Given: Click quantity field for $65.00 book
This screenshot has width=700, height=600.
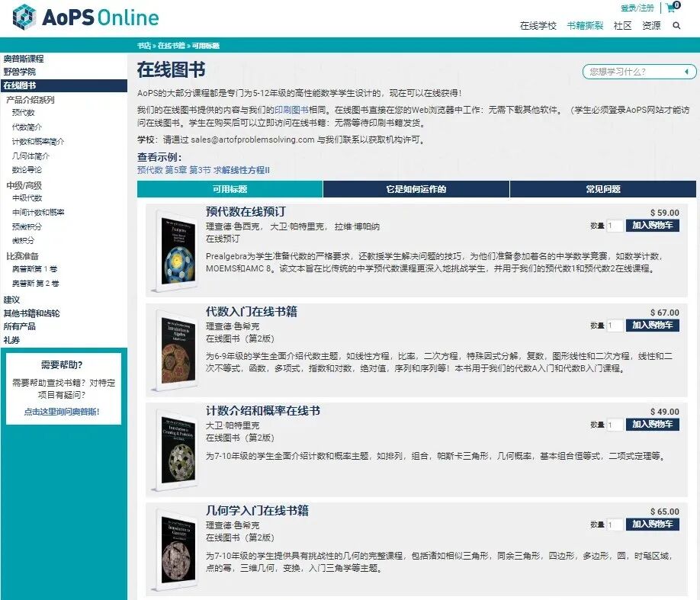Looking at the screenshot, I should [x=615, y=525].
